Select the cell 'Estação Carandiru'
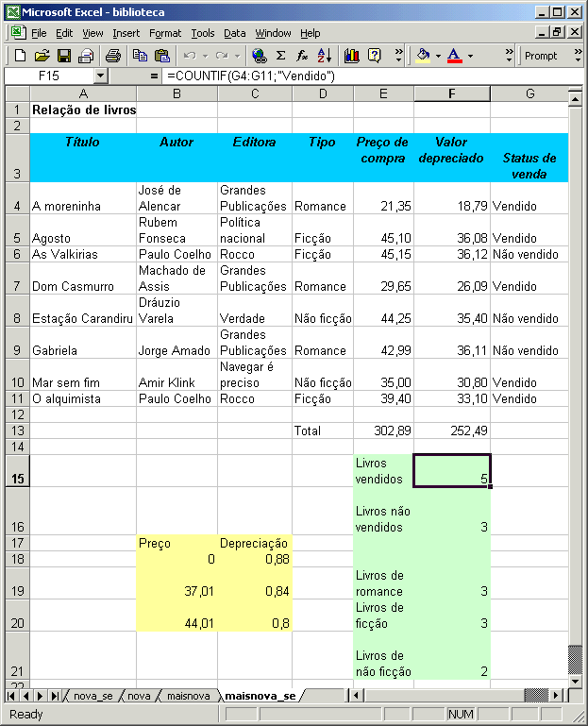Viewport: 588px width, 726px height. (83, 311)
